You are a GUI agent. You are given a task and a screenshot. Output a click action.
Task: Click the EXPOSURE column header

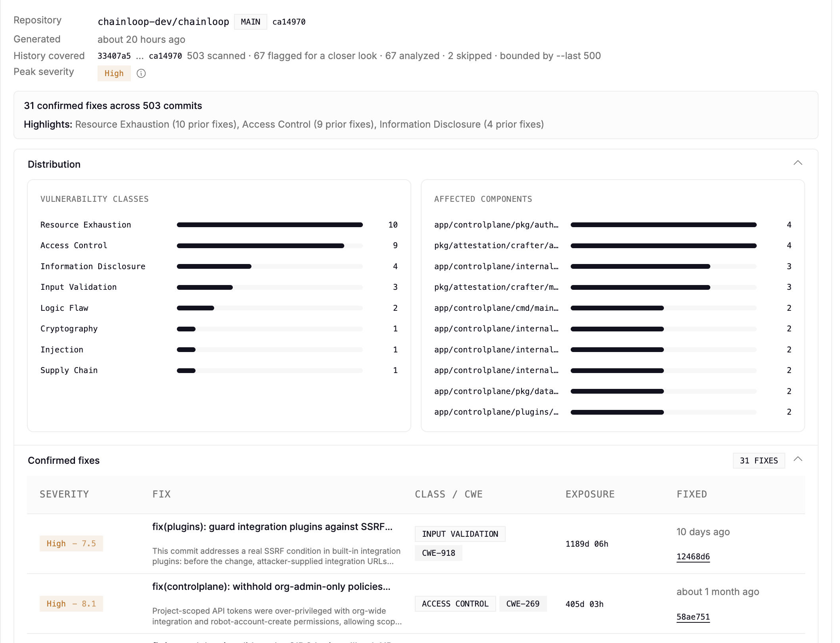(590, 494)
